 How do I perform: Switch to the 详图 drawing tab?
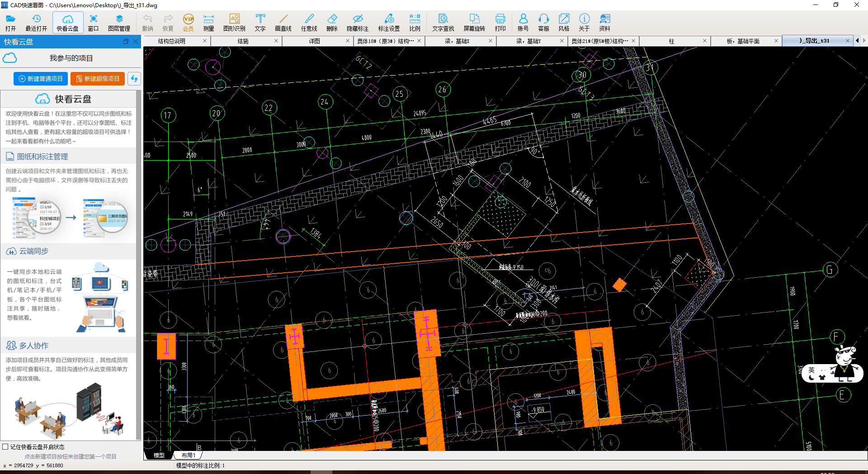click(315, 41)
